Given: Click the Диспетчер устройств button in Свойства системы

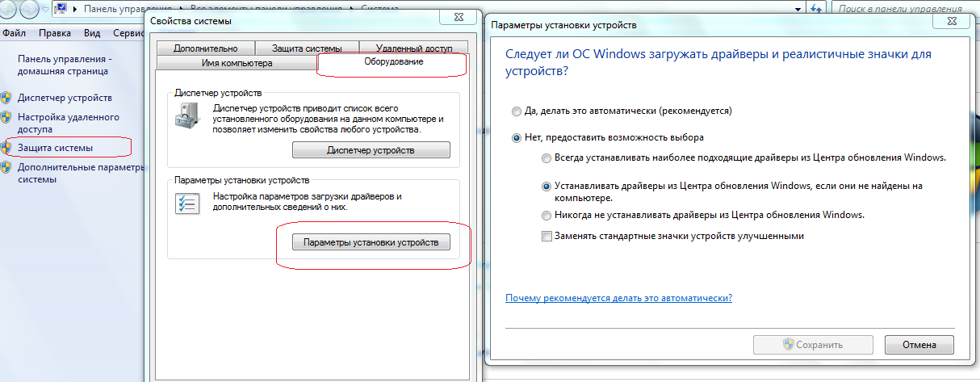Looking at the screenshot, I should [371, 150].
